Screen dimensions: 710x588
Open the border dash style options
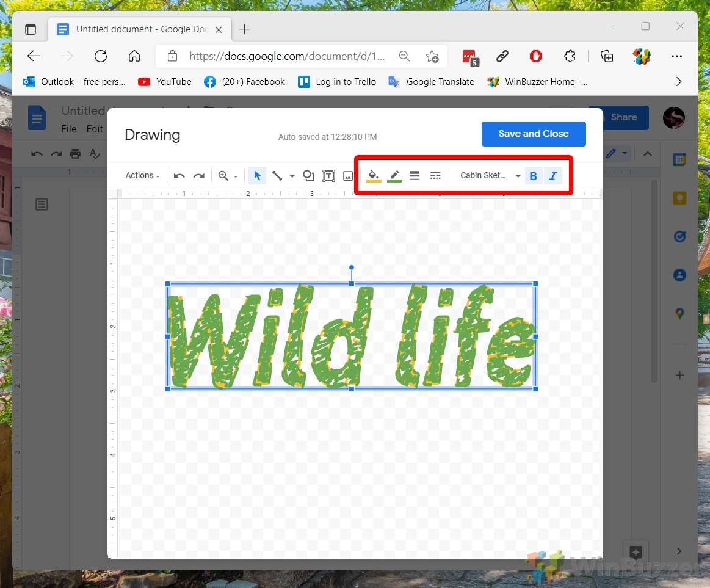click(435, 176)
